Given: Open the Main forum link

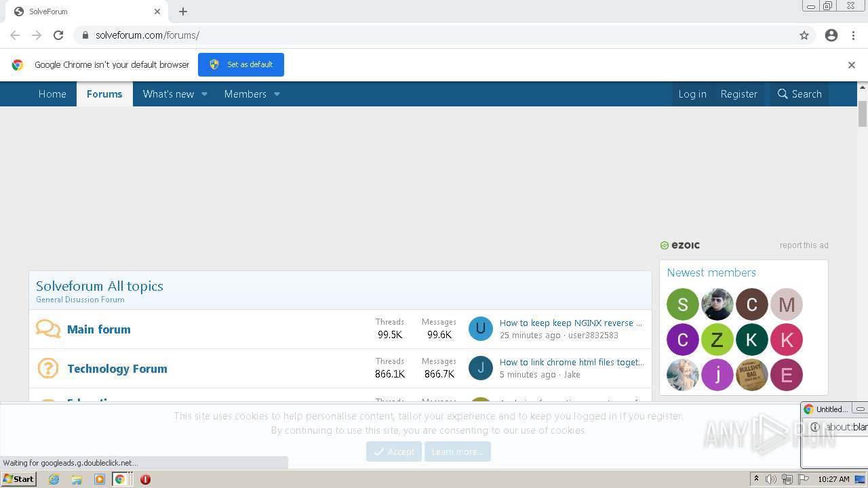Looking at the screenshot, I should click(x=99, y=329).
